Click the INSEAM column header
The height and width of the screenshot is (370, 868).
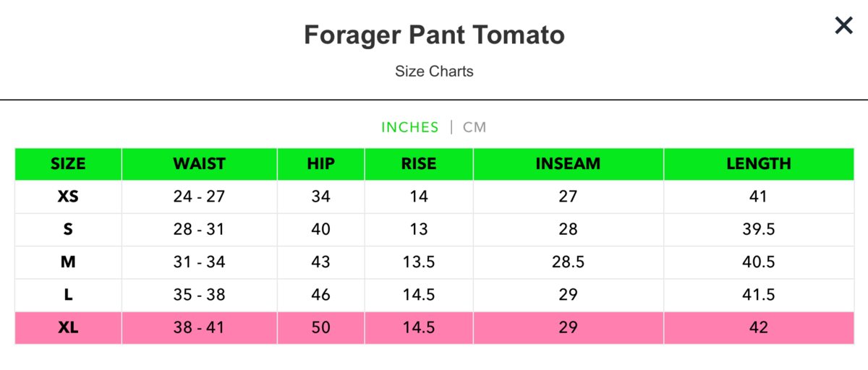568,164
